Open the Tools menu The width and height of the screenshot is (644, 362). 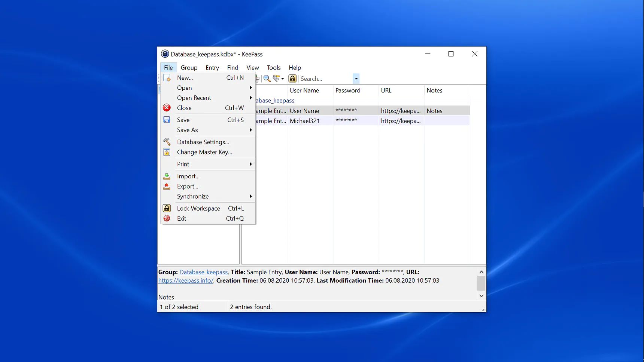coord(274,68)
